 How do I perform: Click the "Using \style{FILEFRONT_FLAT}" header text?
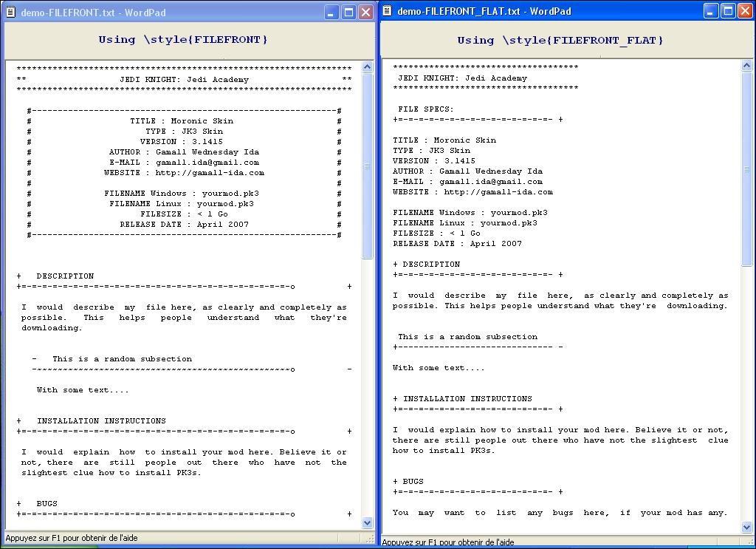[x=560, y=41]
